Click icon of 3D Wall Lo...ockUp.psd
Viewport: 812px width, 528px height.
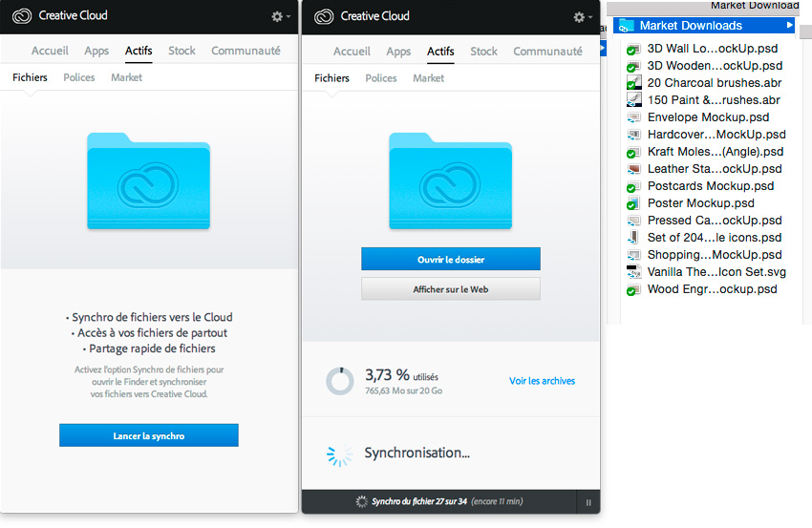coord(633,49)
